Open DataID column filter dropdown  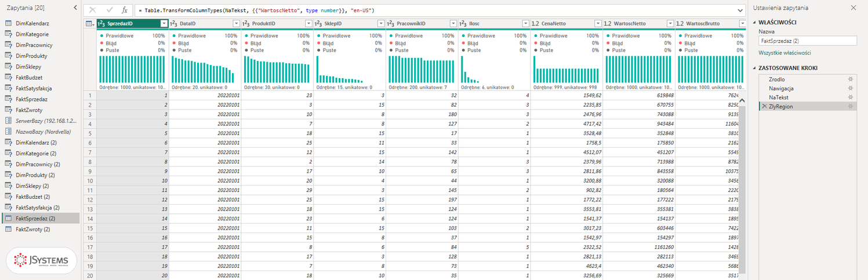(x=236, y=23)
